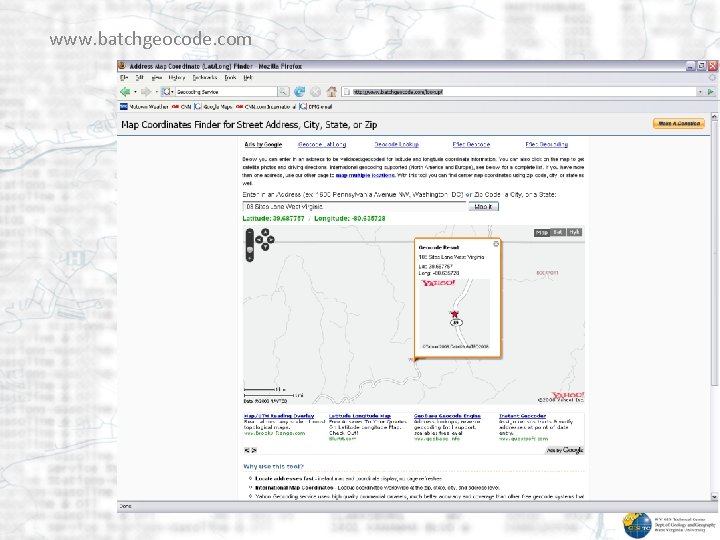Pan the map up with arrow

tap(265, 232)
